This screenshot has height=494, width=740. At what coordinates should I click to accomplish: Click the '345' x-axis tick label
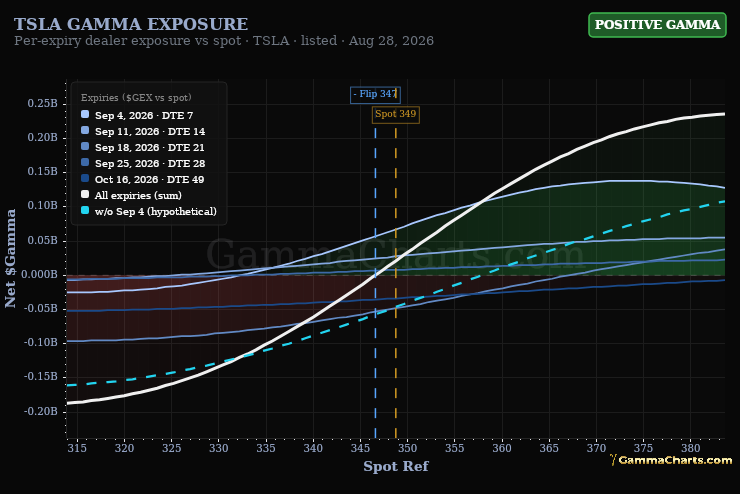click(360, 448)
